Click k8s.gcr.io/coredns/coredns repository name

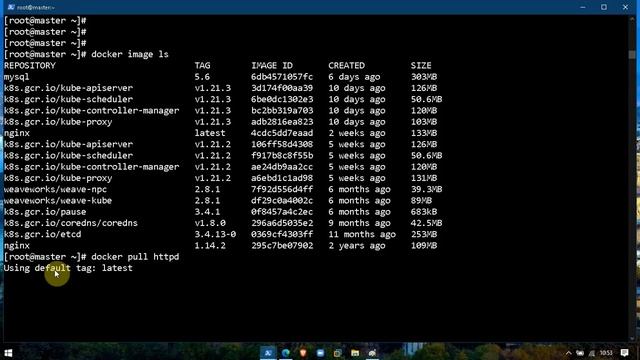click(71, 223)
